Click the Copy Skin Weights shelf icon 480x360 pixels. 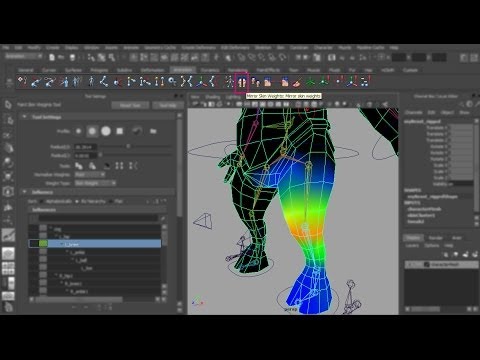coord(256,82)
